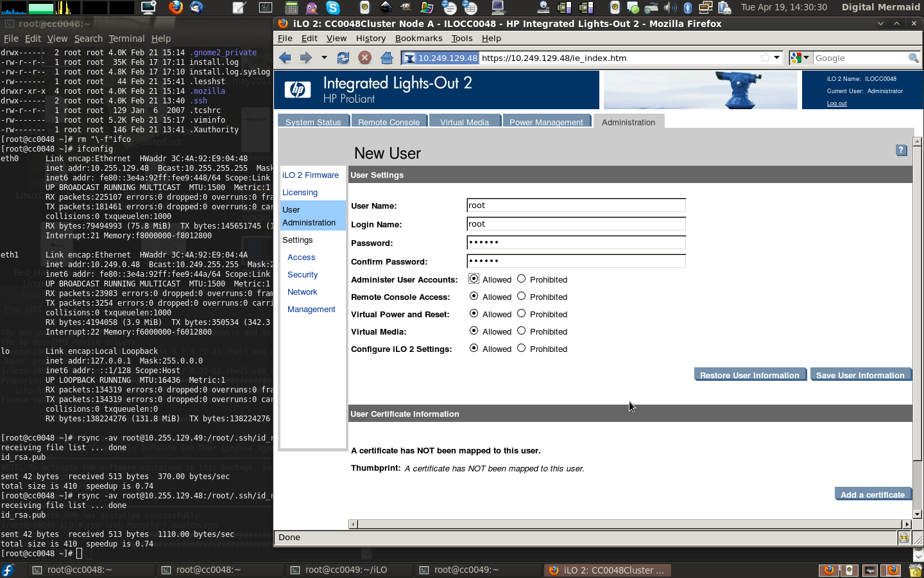Launch GIMP from the top panel
924x578 pixels.
point(406,8)
